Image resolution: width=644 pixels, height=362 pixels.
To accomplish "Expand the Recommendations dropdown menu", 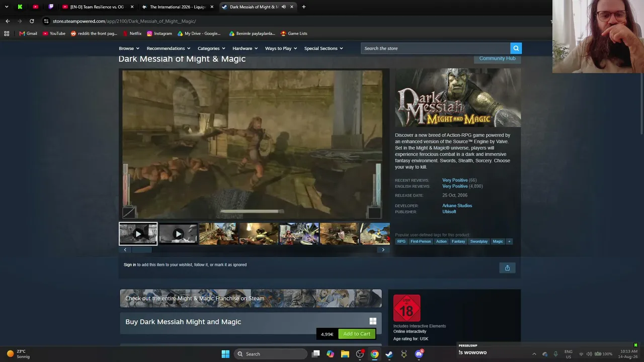I will 169,48.
